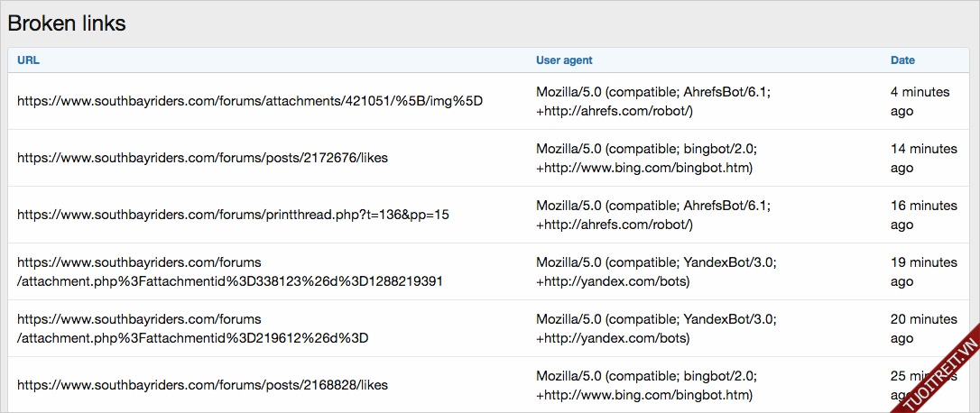The width and height of the screenshot is (980, 413).
Task: Click AhrefsBot user agent in 16 minutes ago row
Action: tap(653, 215)
